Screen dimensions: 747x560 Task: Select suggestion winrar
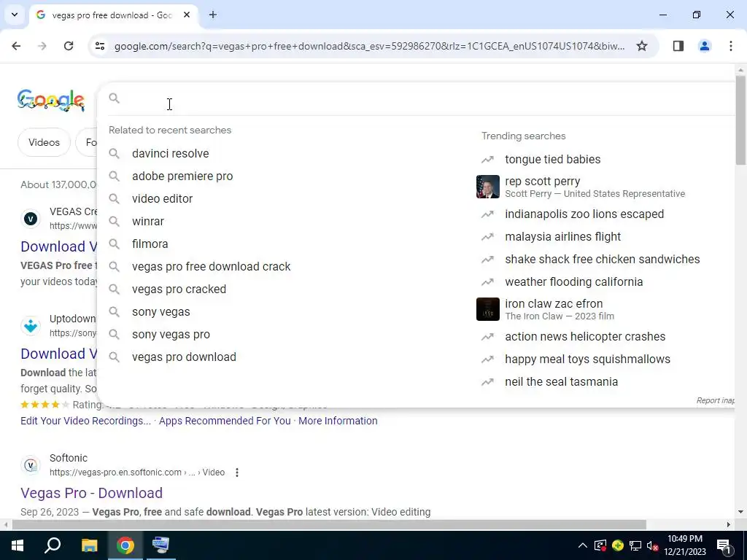coord(147,222)
